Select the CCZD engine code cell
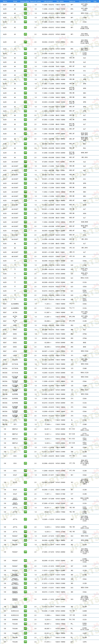99x644 pixels. (84, 633)
